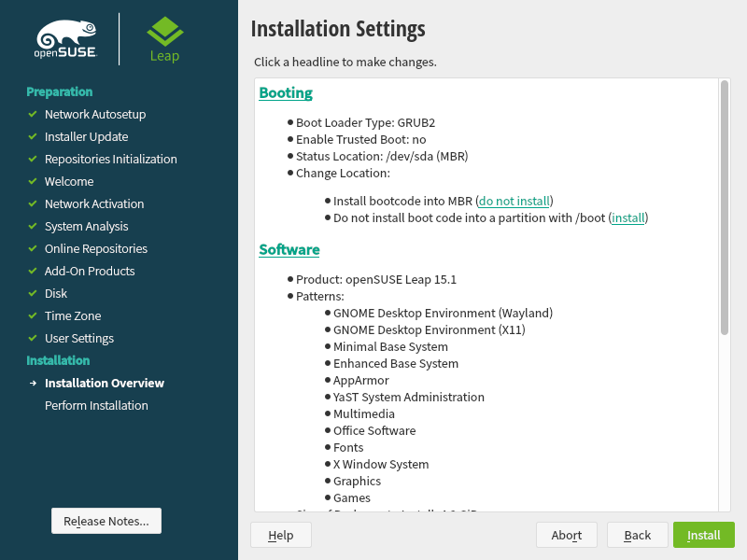Click 'Multimedia' pattern entry
This screenshot has width=747, height=560.
[x=364, y=413]
